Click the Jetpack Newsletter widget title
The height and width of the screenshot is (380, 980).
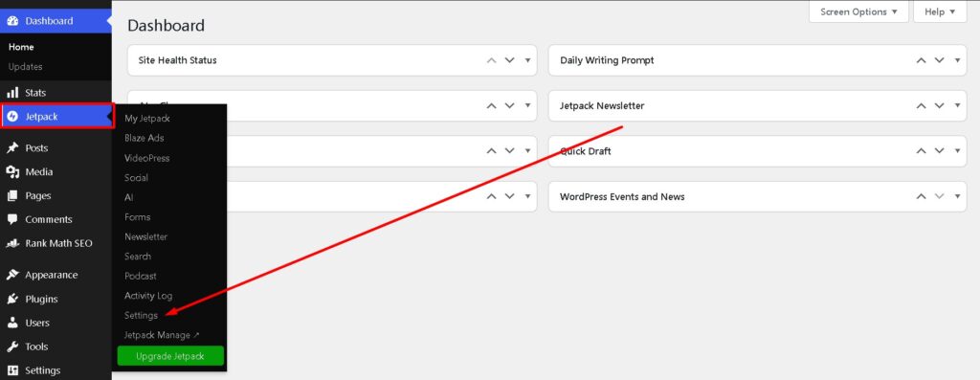click(x=602, y=105)
